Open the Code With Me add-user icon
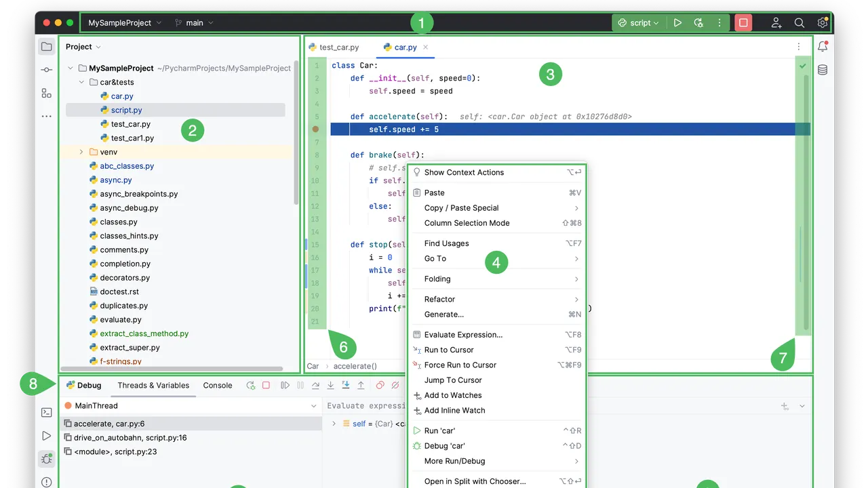The width and height of the screenshot is (868, 488). (776, 22)
